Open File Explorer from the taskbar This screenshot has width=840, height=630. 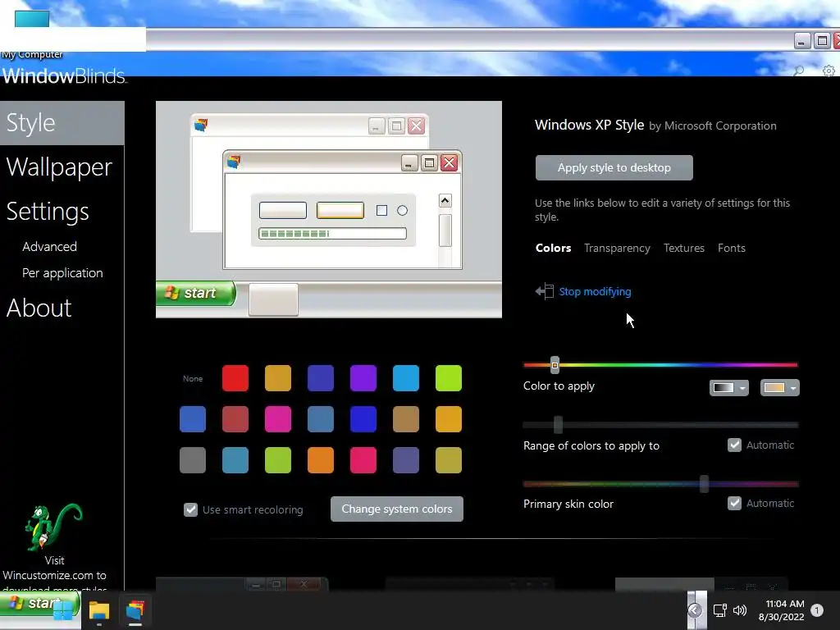tap(99, 610)
